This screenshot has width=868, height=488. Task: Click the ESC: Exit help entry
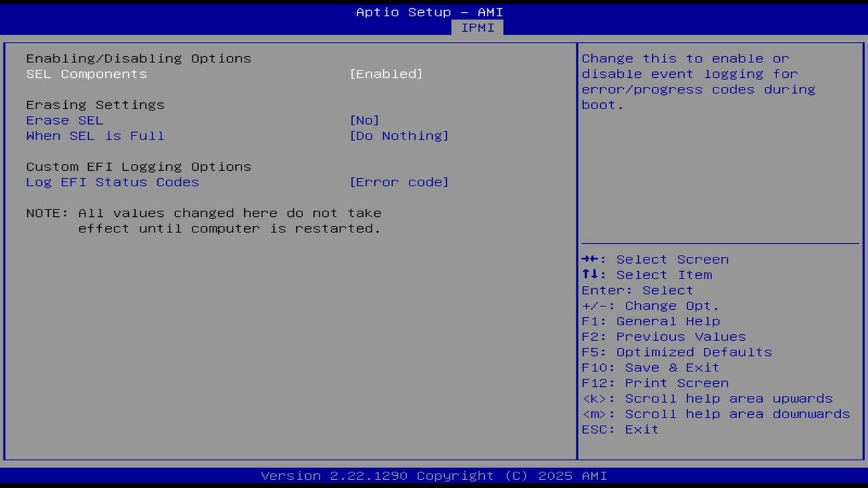(x=619, y=429)
